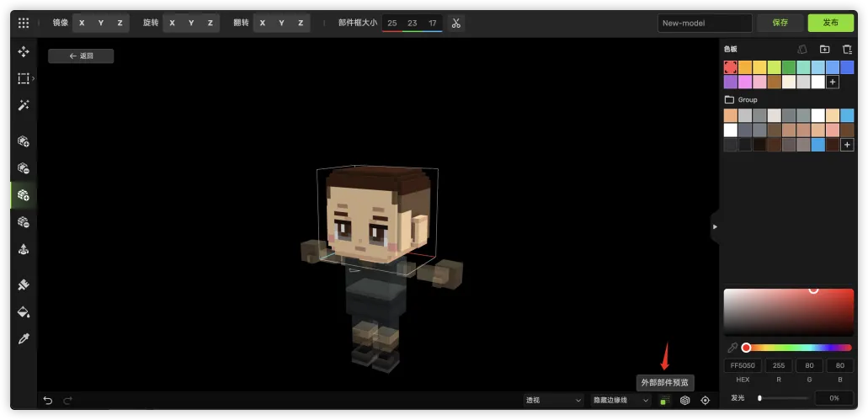Select the Move tool in left toolbar
Image resolution: width=868 pixels, height=420 pixels.
pyautogui.click(x=24, y=51)
